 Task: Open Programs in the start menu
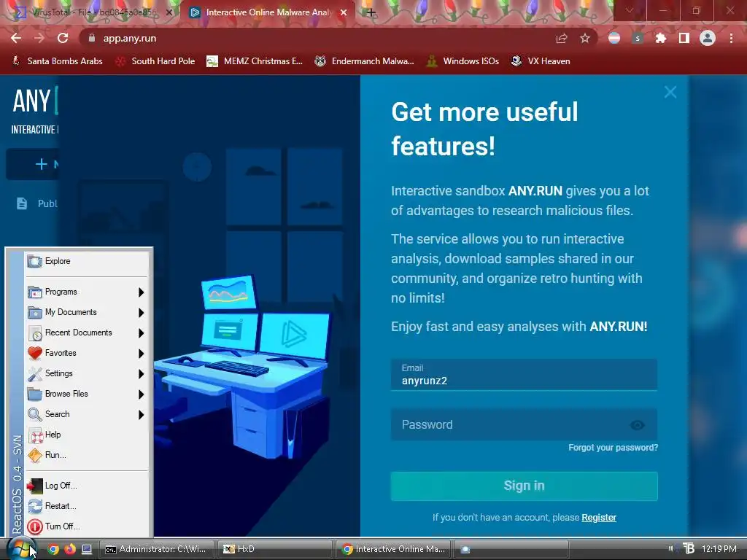pos(86,292)
